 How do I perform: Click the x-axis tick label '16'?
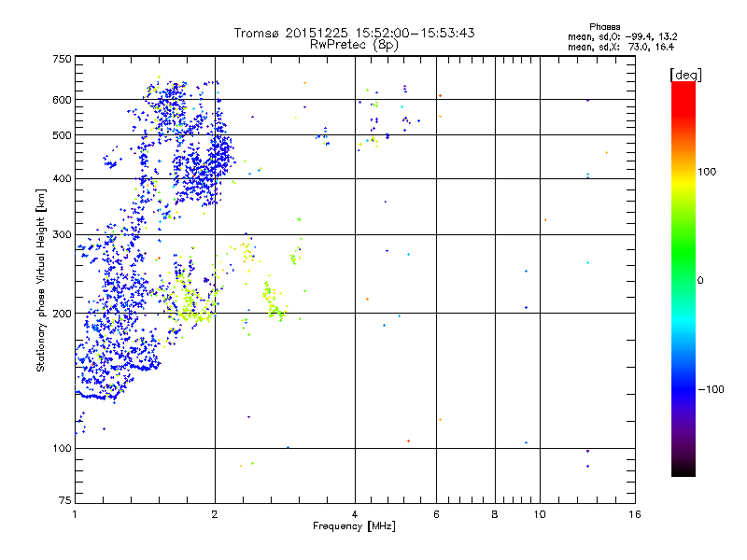point(635,514)
